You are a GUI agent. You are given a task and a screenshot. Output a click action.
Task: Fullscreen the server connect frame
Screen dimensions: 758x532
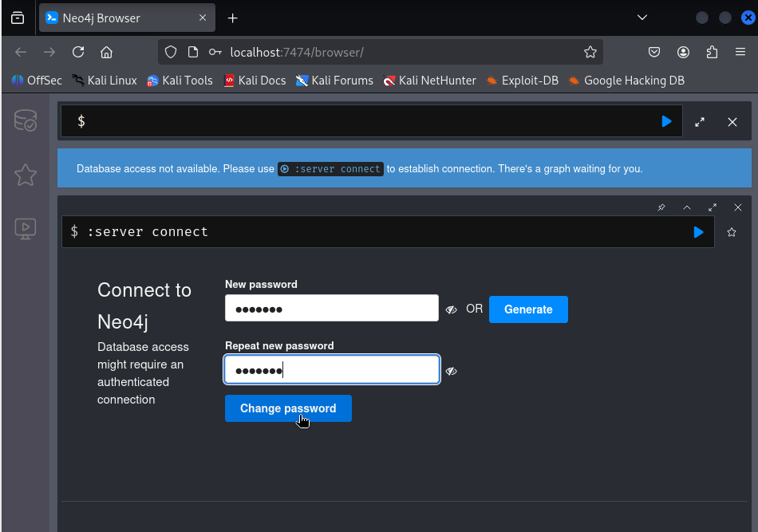click(713, 207)
